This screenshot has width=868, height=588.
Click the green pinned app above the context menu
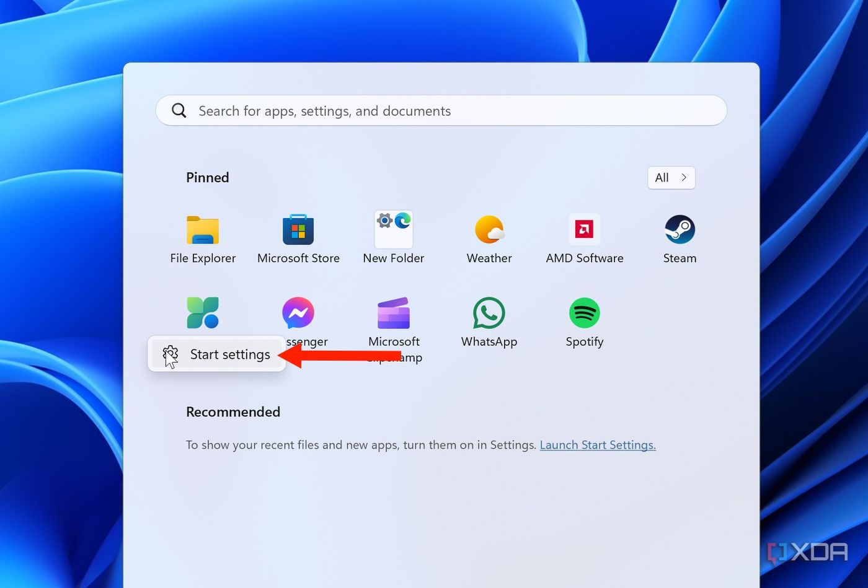click(203, 312)
